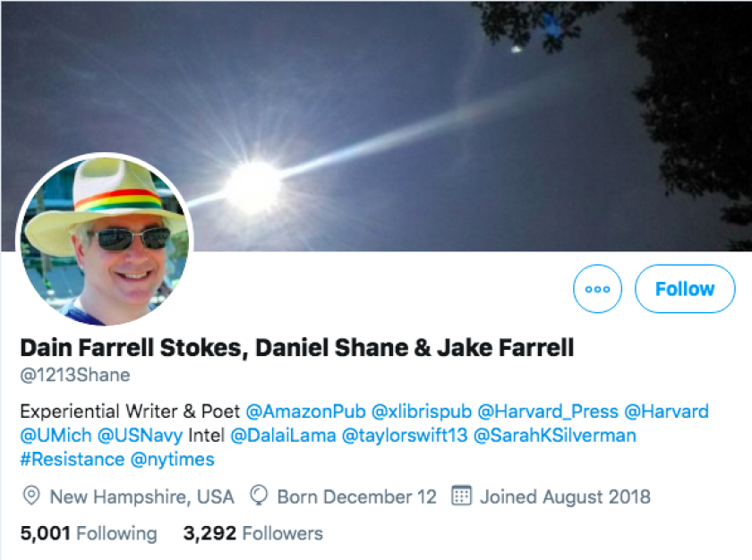Screen dimensions: 752x560
Task: Open the sun header banner image
Action: pyautogui.click(x=376, y=125)
